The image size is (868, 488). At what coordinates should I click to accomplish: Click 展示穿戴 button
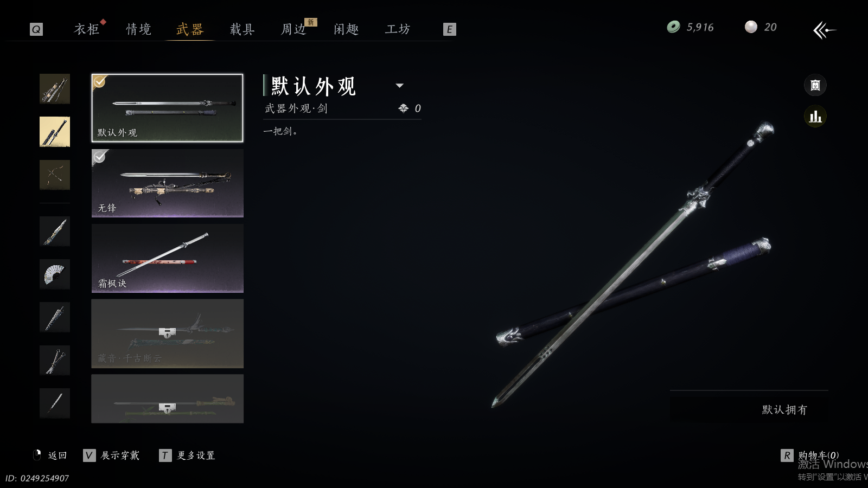pyautogui.click(x=112, y=455)
